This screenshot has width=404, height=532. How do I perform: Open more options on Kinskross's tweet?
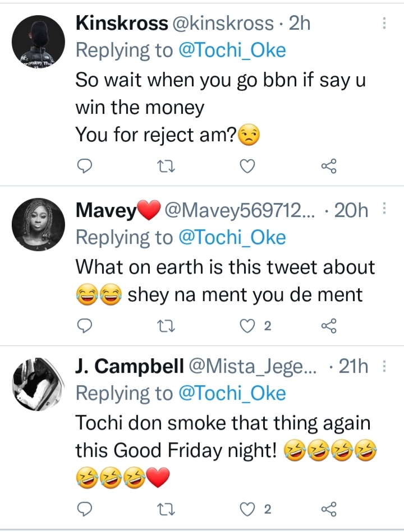pos(384,23)
